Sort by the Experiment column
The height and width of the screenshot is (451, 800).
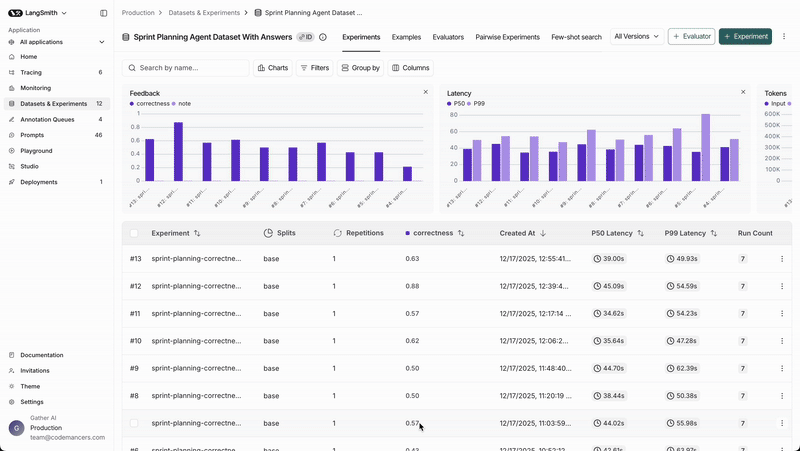pos(197,233)
